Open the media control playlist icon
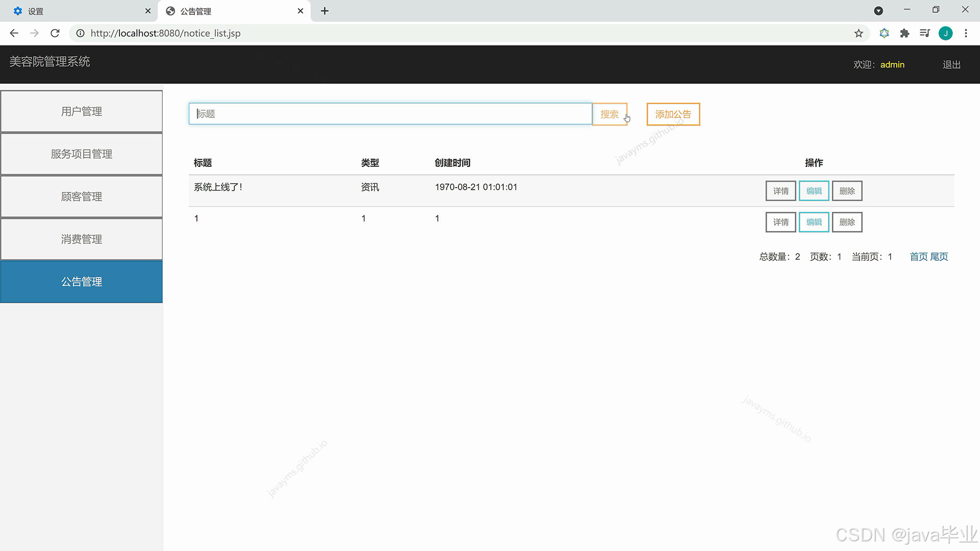The height and width of the screenshot is (551, 980). [x=924, y=33]
